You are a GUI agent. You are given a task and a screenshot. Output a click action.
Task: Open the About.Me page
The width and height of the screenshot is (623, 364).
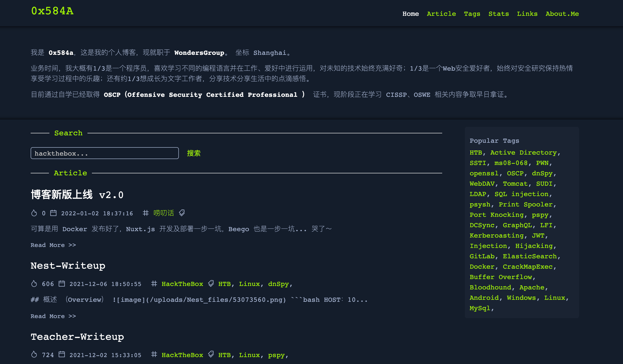click(x=562, y=14)
